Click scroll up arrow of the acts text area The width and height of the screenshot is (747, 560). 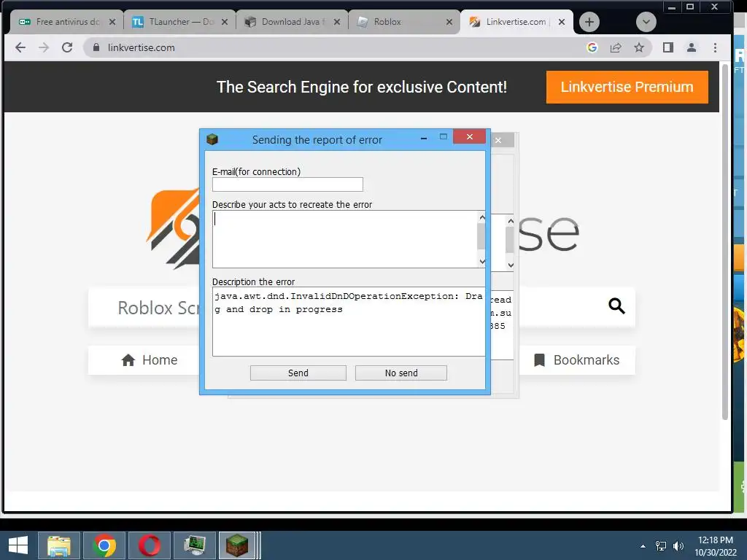482,217
